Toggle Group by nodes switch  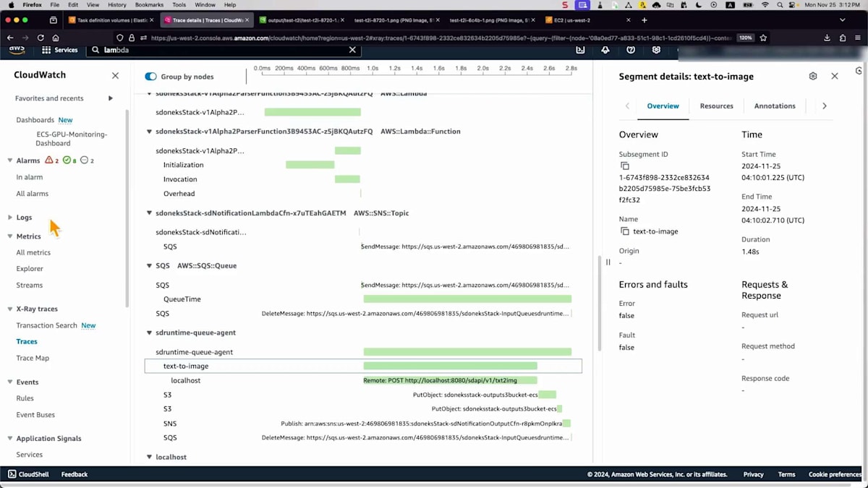pos(150,77)
